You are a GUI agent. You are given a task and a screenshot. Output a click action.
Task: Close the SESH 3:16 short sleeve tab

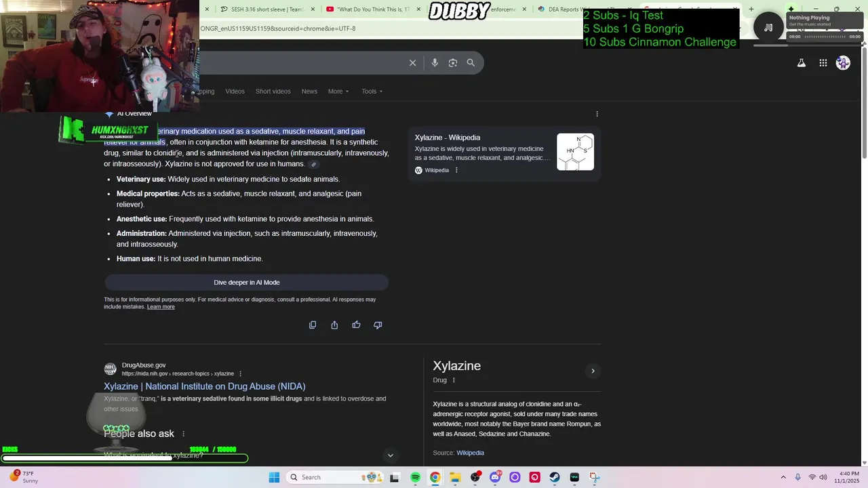(x=313, y=9)
